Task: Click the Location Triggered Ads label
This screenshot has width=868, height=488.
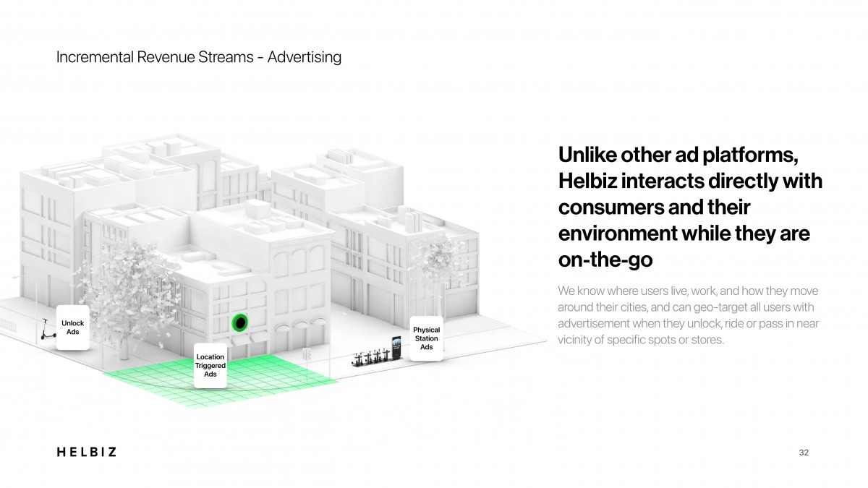Action: click(210, 366)
